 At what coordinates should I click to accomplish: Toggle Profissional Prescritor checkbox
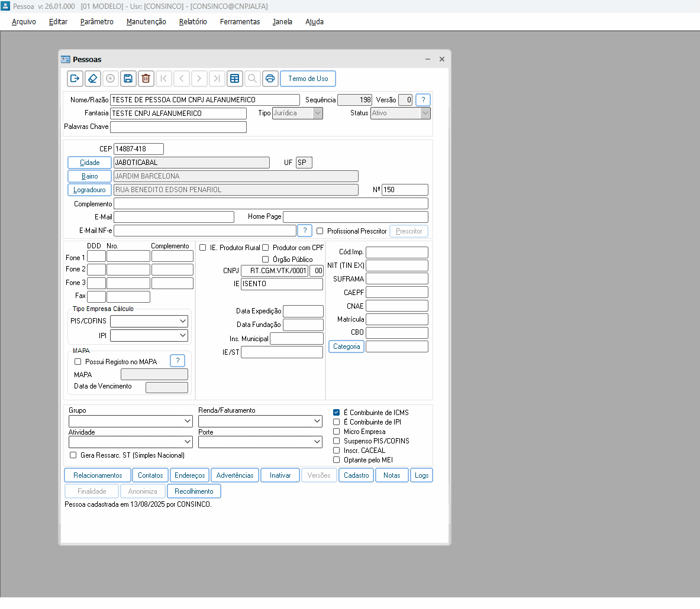click(x=320, y=231)
